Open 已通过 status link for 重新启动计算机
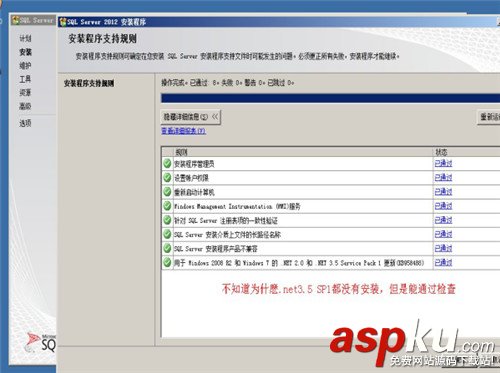 443,192
